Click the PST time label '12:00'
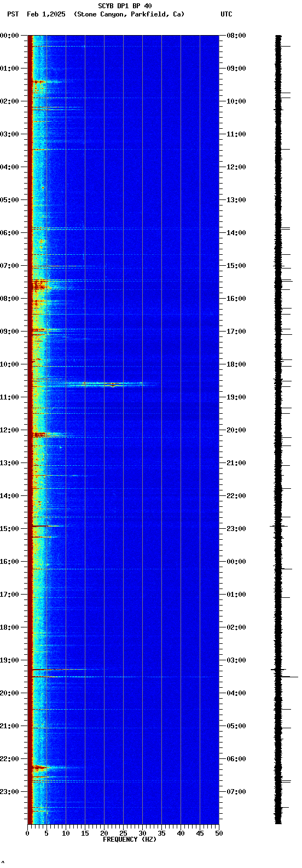Viewport: 302px width, 868px height. (9, 430)
